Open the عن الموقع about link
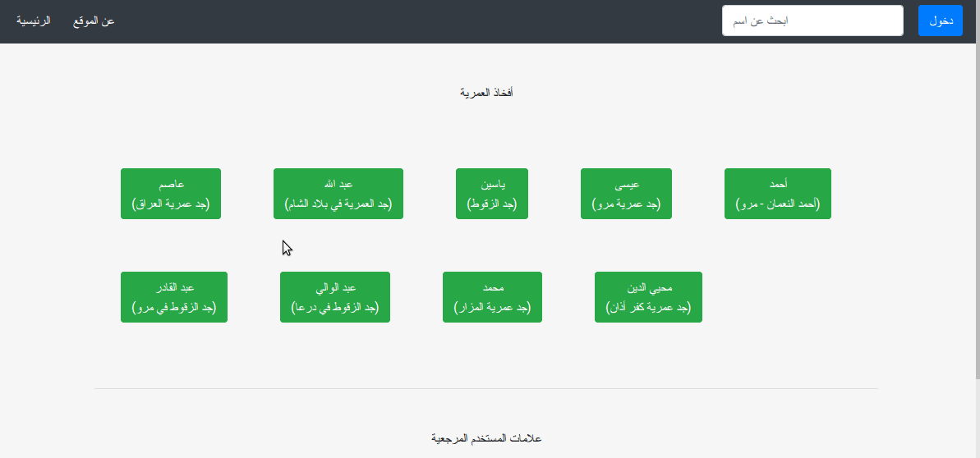 94,21
